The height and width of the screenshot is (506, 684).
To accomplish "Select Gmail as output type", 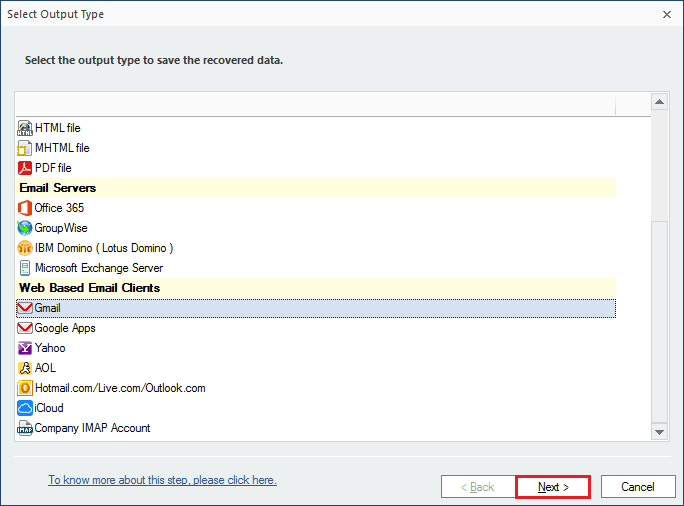I will (47, 308).
